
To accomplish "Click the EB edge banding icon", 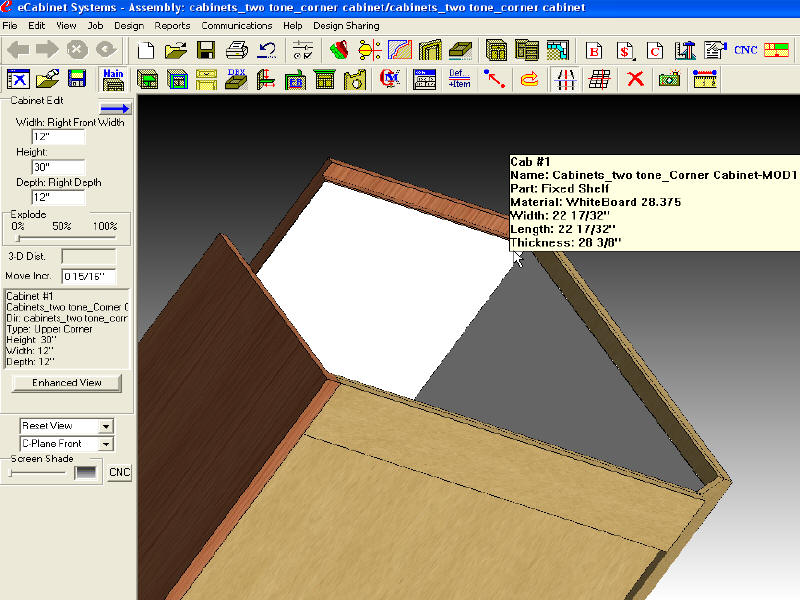I will 296,80.
